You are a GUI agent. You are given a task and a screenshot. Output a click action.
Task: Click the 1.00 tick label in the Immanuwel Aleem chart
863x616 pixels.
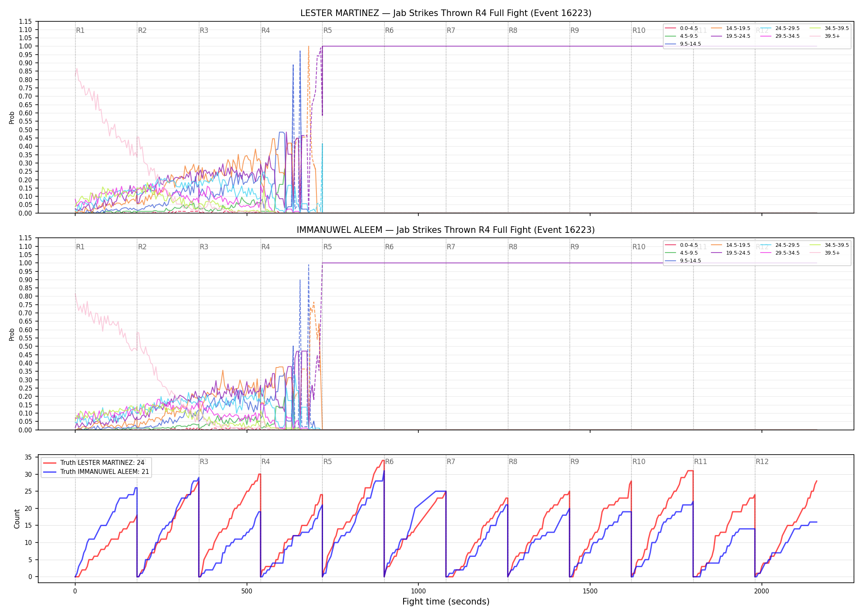(x=25, y=263)
